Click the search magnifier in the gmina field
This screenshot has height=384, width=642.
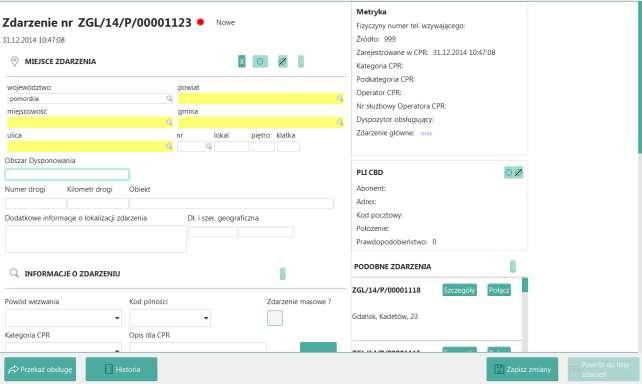(340, 122)
